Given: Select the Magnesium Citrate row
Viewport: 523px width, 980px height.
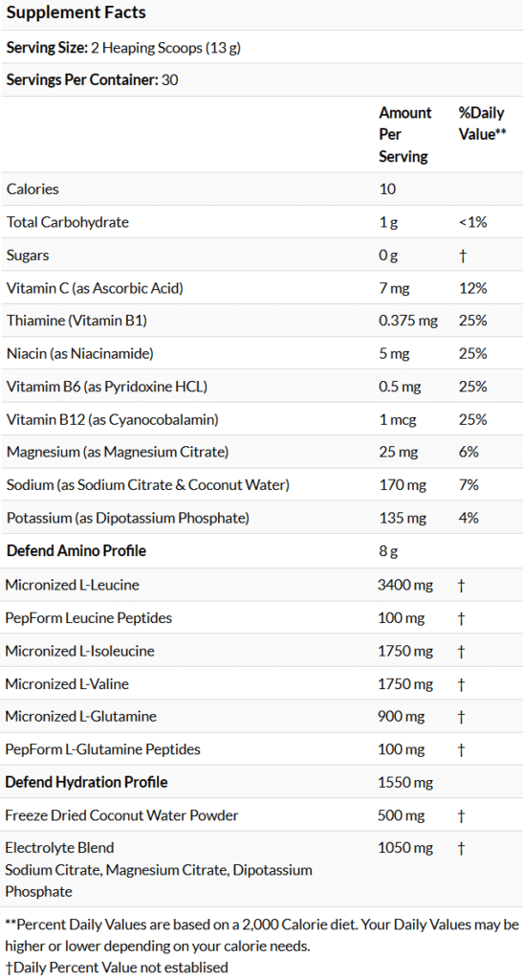Looking at the screenshot, I should (262, 452).
